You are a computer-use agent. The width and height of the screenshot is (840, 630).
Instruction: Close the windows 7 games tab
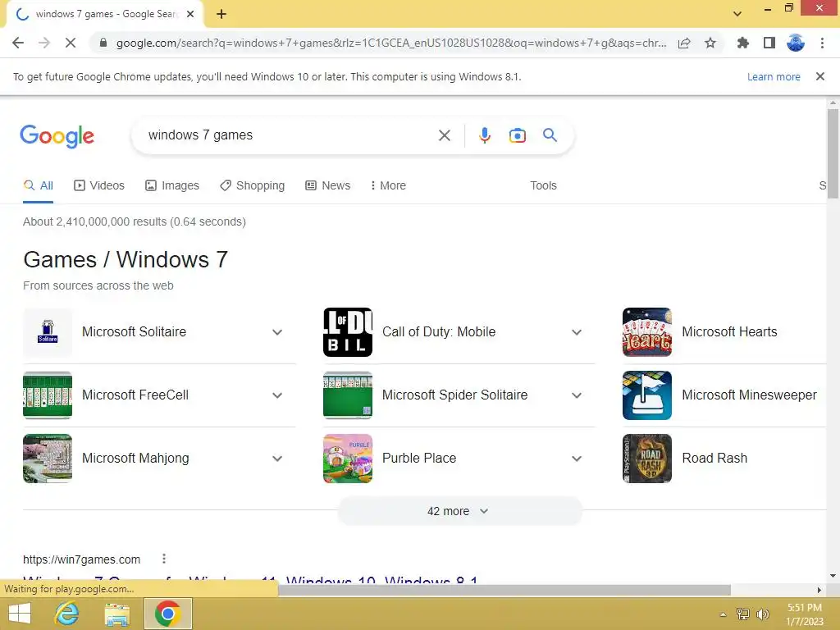coord(190,14)
